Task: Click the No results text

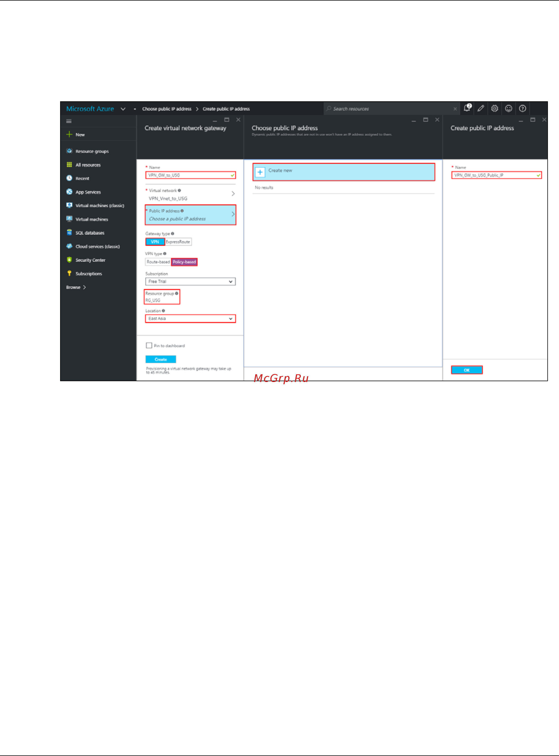Action: (x=264, y=187)
